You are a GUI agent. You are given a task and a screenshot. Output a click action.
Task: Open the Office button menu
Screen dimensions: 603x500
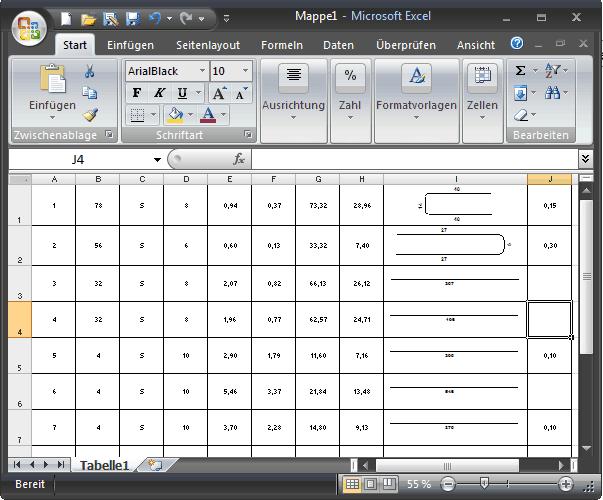click(29, 29)
